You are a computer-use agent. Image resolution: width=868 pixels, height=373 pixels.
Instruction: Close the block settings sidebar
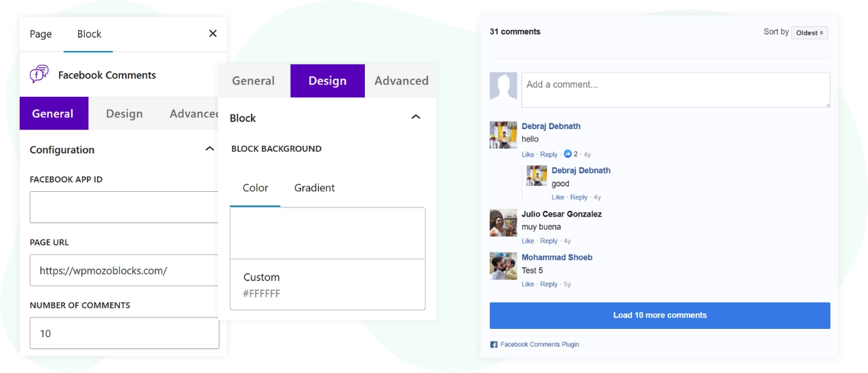213,33
